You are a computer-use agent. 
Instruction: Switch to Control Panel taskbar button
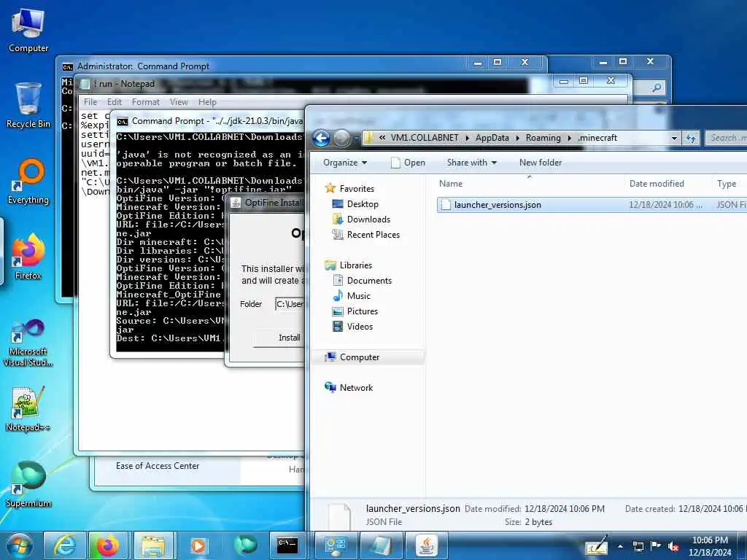[336, 545]
